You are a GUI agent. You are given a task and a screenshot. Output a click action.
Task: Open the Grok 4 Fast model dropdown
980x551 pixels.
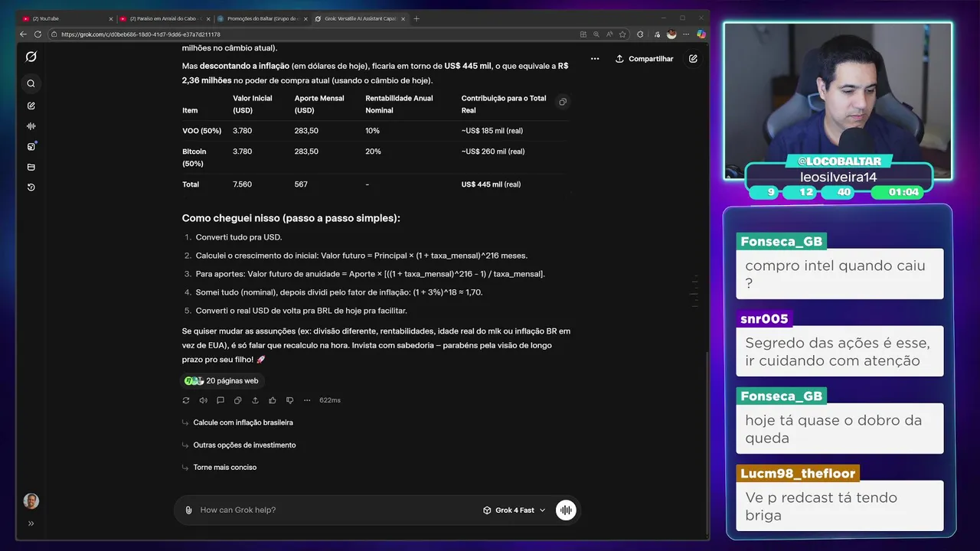click(x=514, y=510)
